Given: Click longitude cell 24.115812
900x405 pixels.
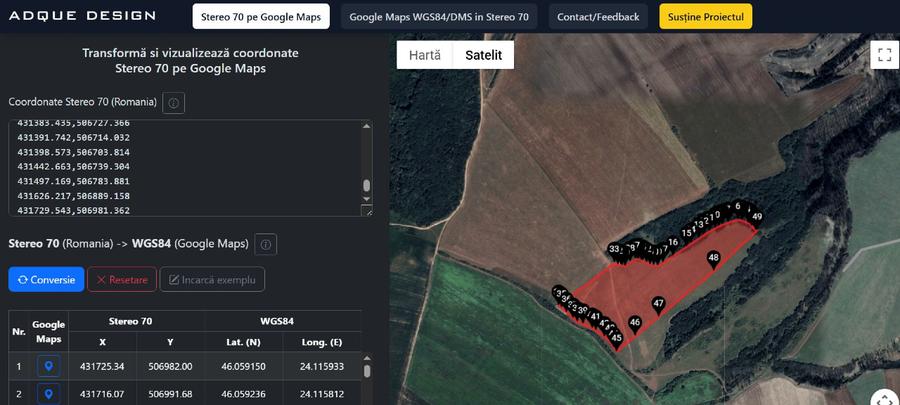Looking at the screenshot, I should click(321, 394).
